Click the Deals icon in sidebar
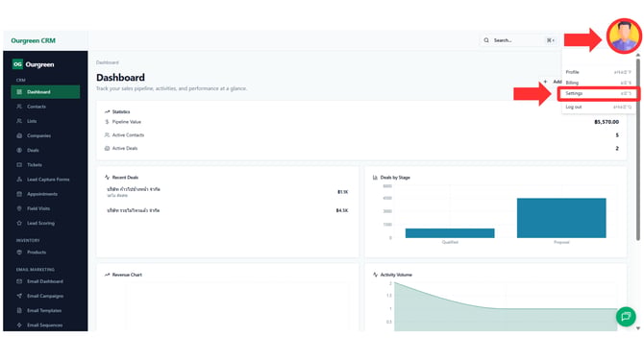Screen dimensions: 644x361 [19, 150]
